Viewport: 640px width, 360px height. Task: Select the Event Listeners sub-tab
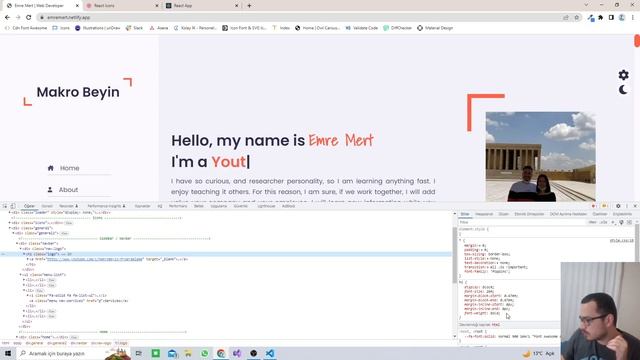pyautogui.click(x=529, y=214)
